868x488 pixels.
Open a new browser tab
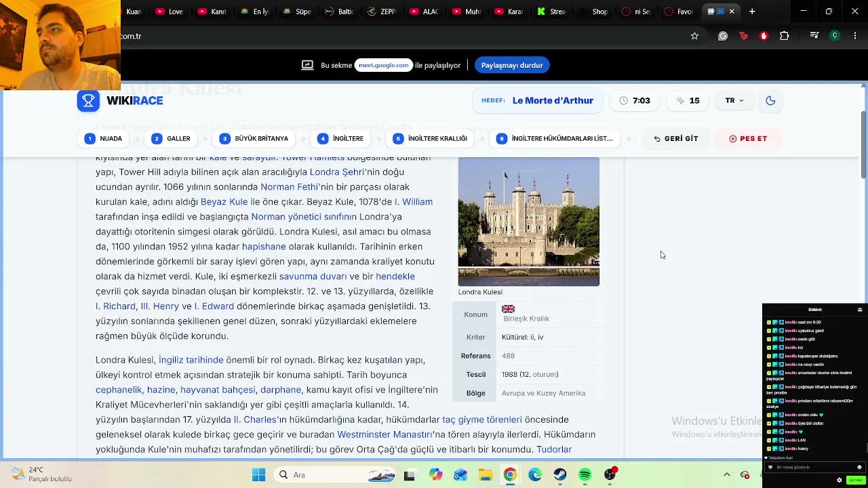(x=752, y=12)
